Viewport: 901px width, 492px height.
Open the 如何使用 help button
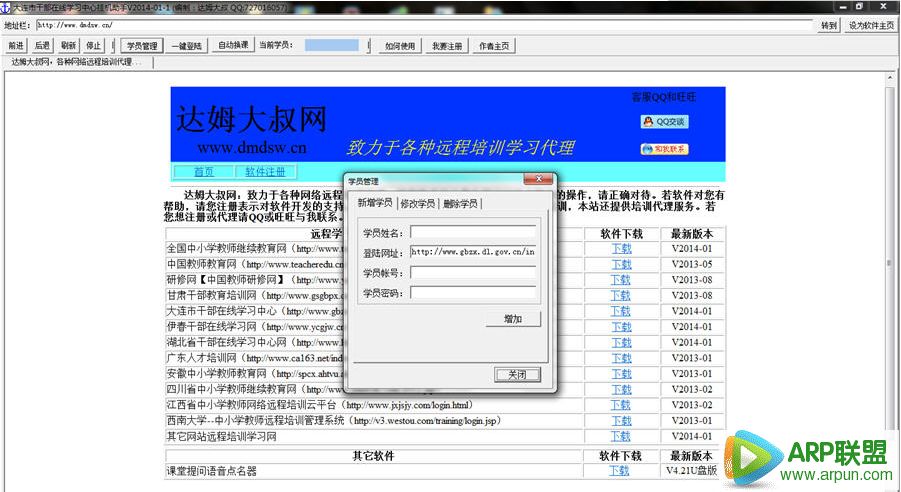click(x=400, y=45)
